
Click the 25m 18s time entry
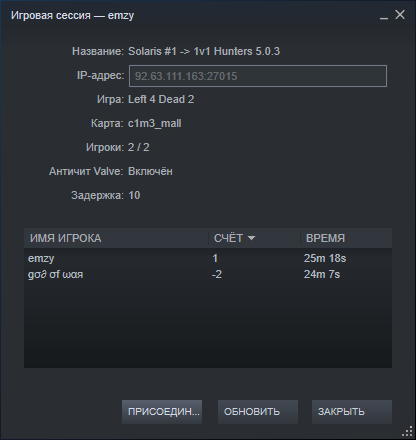(x=325, y=258)
